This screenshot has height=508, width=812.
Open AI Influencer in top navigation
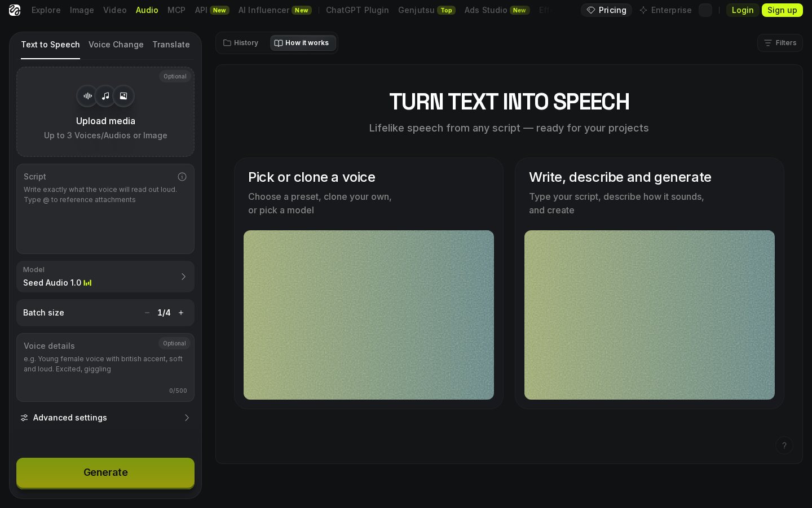(275, 10)
